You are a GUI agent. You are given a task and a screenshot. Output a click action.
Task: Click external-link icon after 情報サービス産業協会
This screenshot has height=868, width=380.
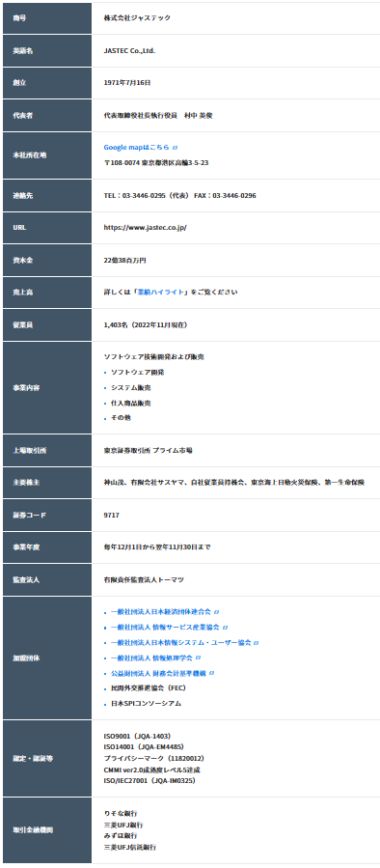tap(225, 628)
